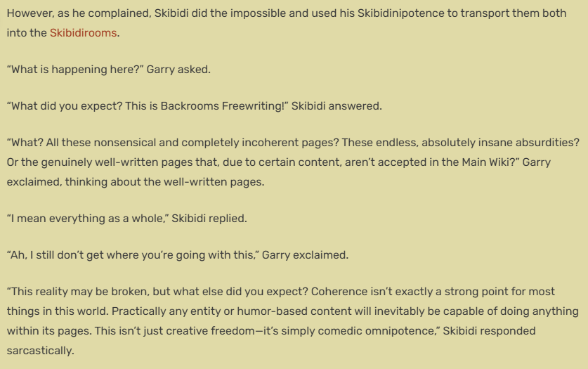Click the text "Garry exclaimed." after "with this"
Image resolution: width=588 pixels, height=369 pixels.
[x=306, y=255]
